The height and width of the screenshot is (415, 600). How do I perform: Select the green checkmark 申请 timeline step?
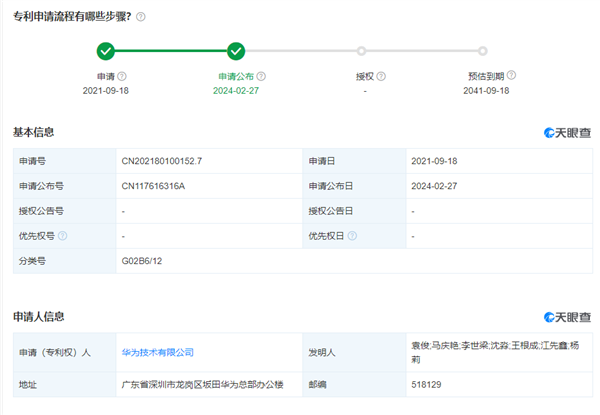106,51
